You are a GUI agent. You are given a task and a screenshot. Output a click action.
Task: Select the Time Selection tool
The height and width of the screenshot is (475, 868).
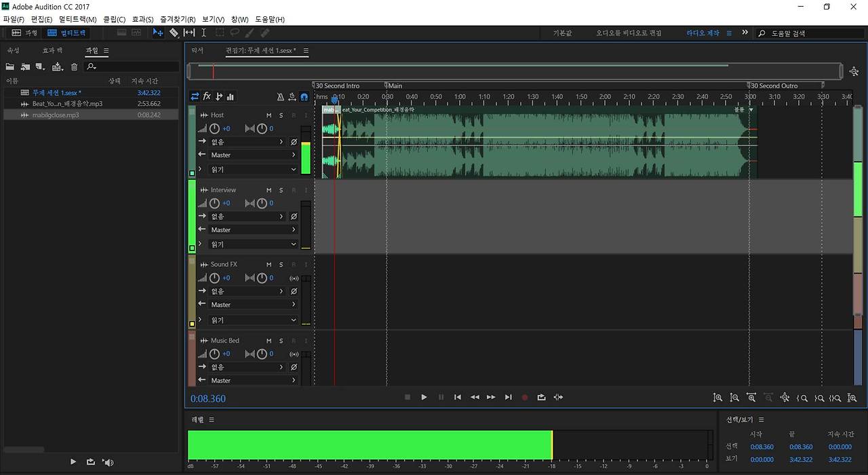pyautogui.click(x=203, y=33)
